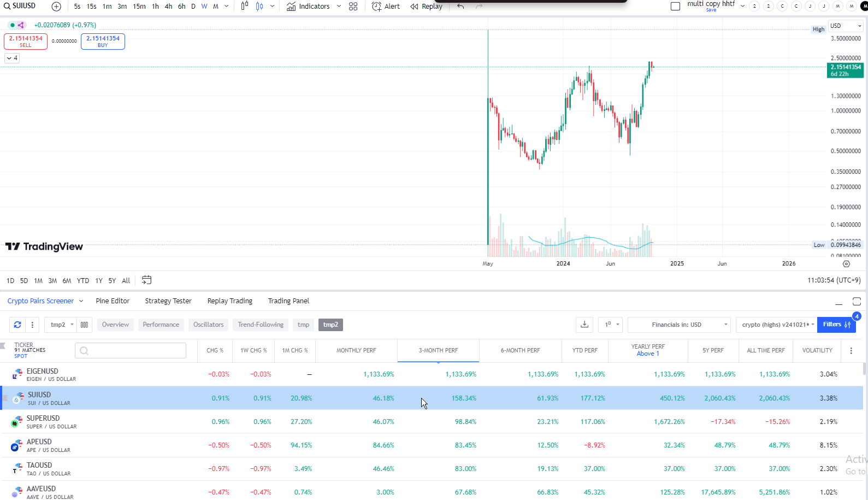Viewport: 868px width, 500px height.
Task: Refresh the crypto screener data
Action: click(17, 325)
